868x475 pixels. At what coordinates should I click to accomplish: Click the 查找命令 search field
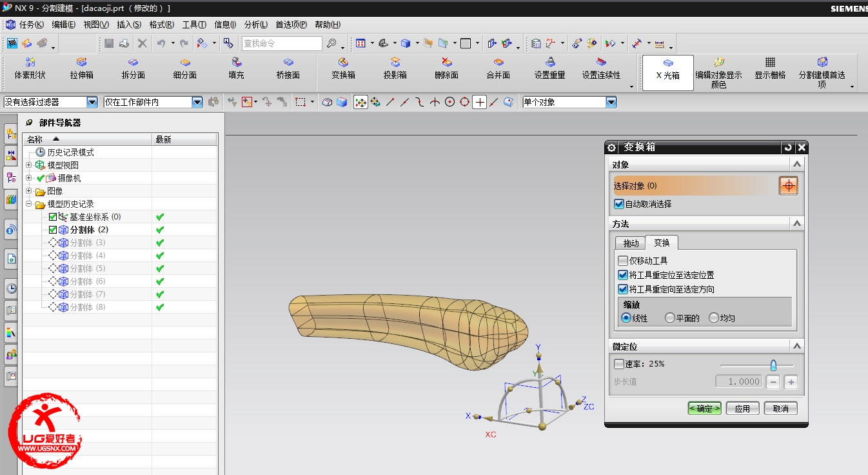click(282, 43)
